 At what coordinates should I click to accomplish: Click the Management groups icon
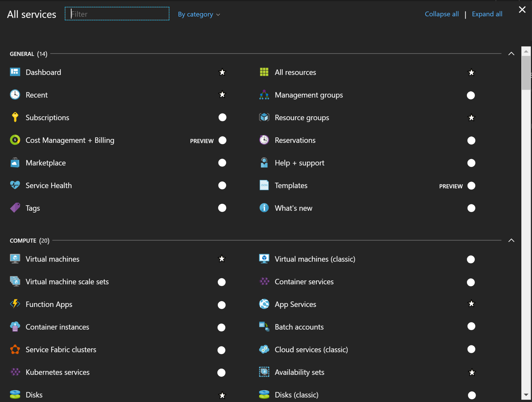[264, 95]
